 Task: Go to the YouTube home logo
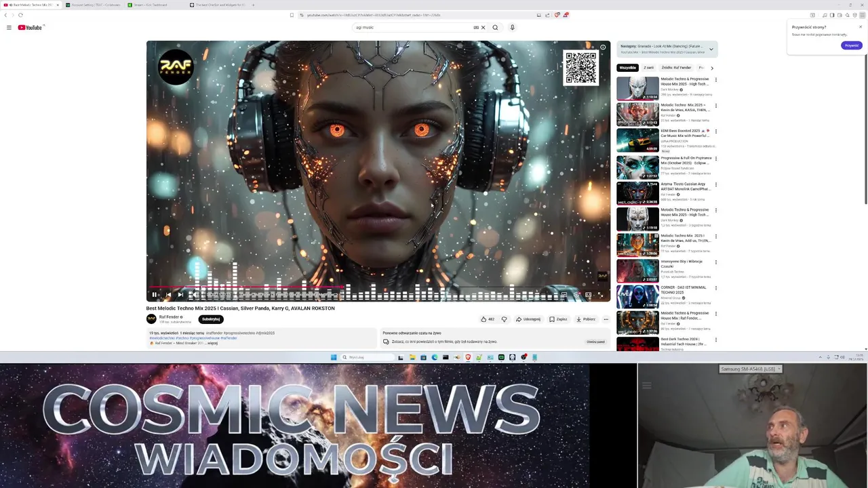point(30,28)
